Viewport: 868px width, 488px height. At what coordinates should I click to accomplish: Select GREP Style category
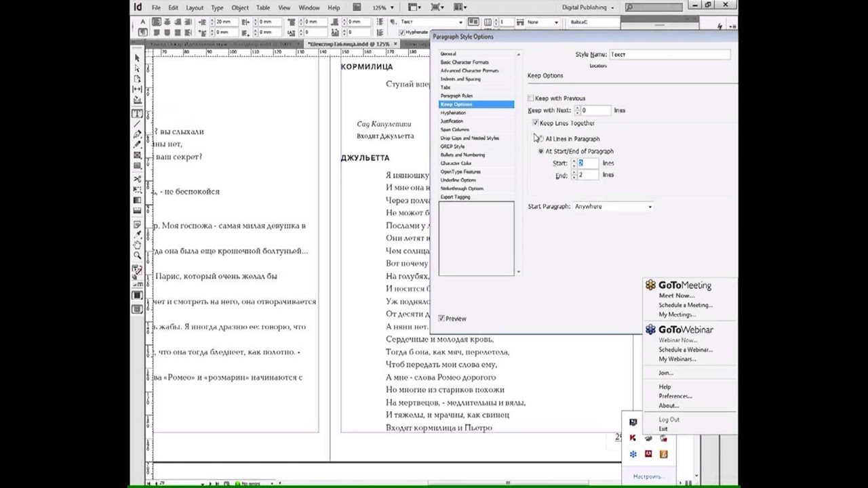pyautogui.click(x=452, y=146)
